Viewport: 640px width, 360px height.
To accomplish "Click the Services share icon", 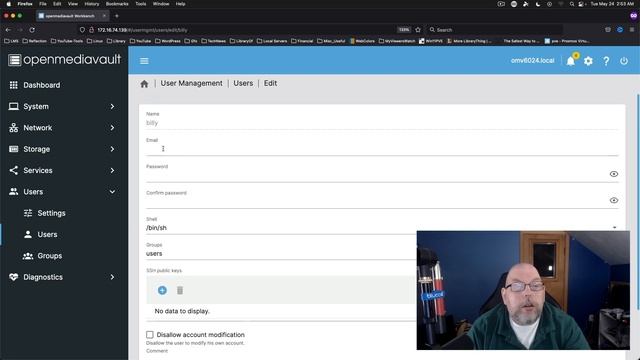I will coord(13,170).
